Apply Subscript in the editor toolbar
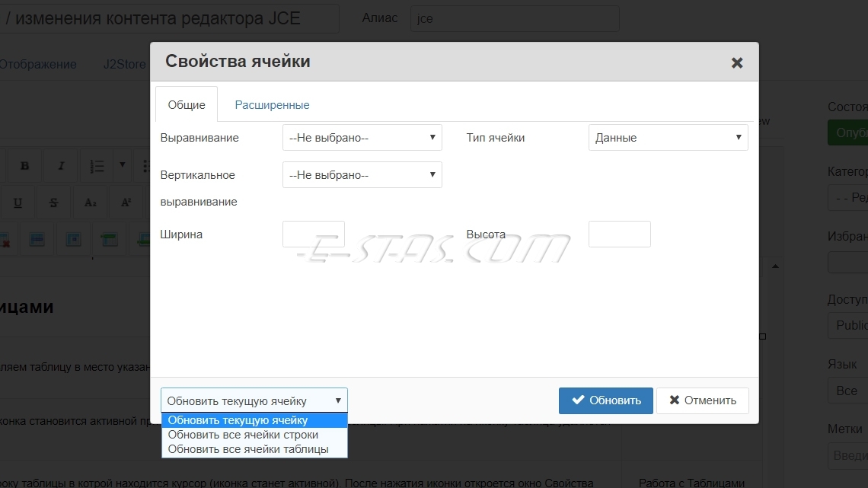The width and height of the screenshot is (868, 488). tap(91, 203)
